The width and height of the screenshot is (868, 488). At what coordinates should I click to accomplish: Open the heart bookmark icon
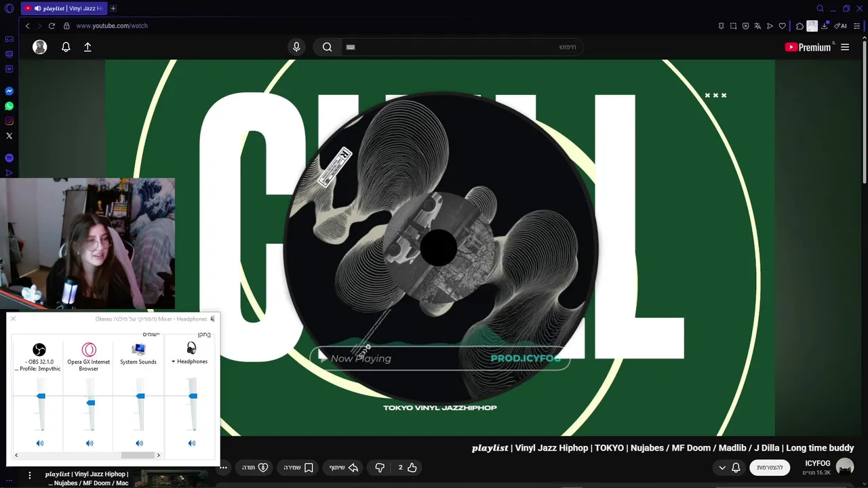(782, 26)
